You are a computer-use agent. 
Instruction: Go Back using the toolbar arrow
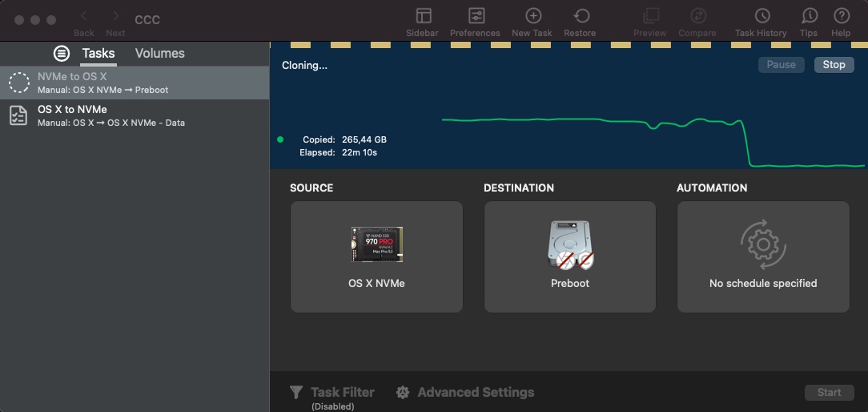[83, 16]
